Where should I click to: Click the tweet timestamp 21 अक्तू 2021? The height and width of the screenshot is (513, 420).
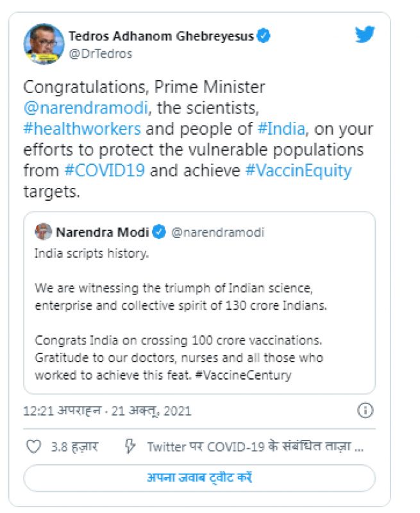[x=107, y=410]
